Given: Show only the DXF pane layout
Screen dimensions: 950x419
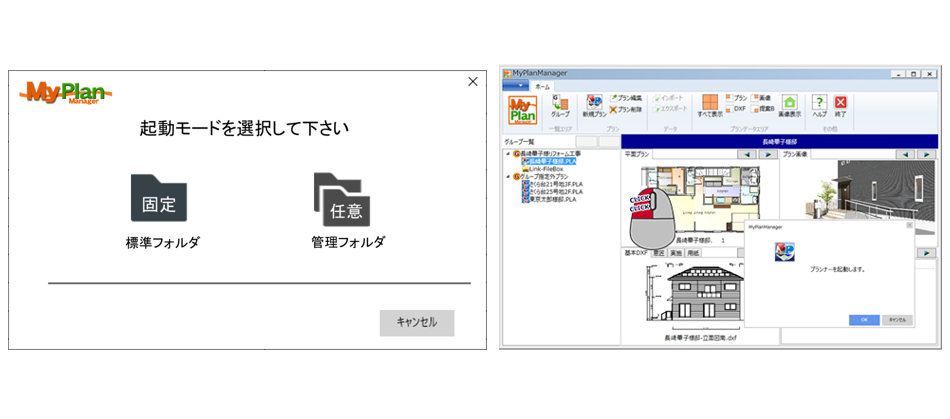Looking at the screenshot, I should tap(735, 109).
